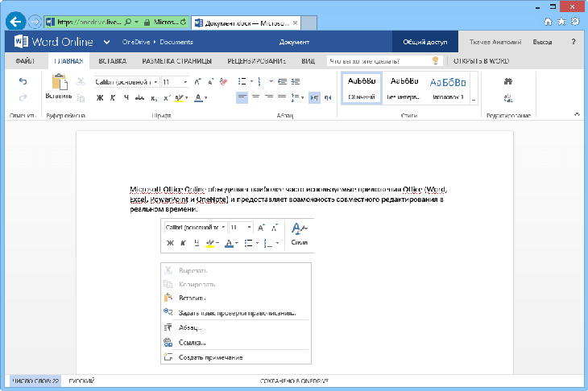Open browser Favorites star icon
This screenshot has width=588, height=391.
pyautogui.click(x=561, y=22)
